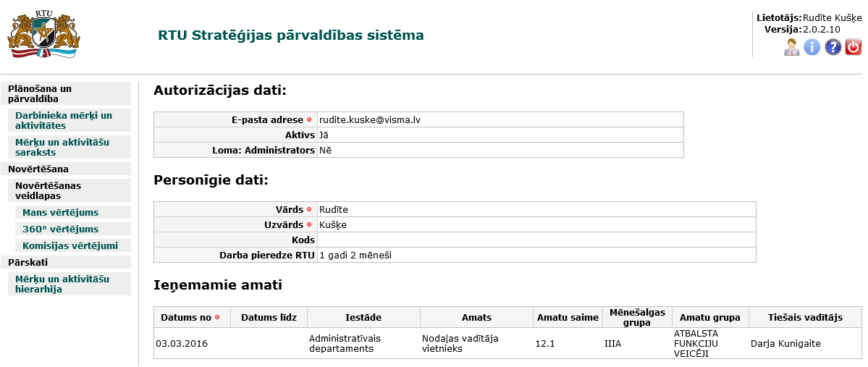The height and width of the screenshot is (367, 868).
Task: Click the version number 2.0.2.10
Action: (x=822, y=30)
